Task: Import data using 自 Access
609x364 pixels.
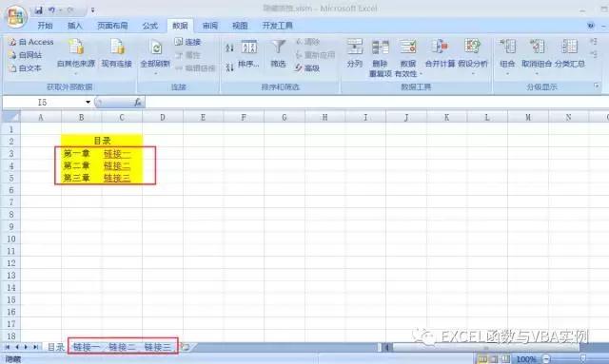Action: pyautogui.click(x=31, y=42)
